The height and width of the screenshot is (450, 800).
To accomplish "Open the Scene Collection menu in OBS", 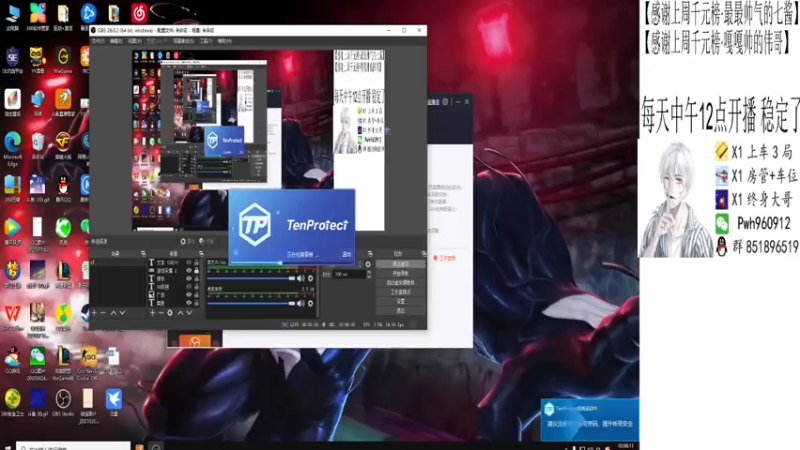I will tap(183, 41).
